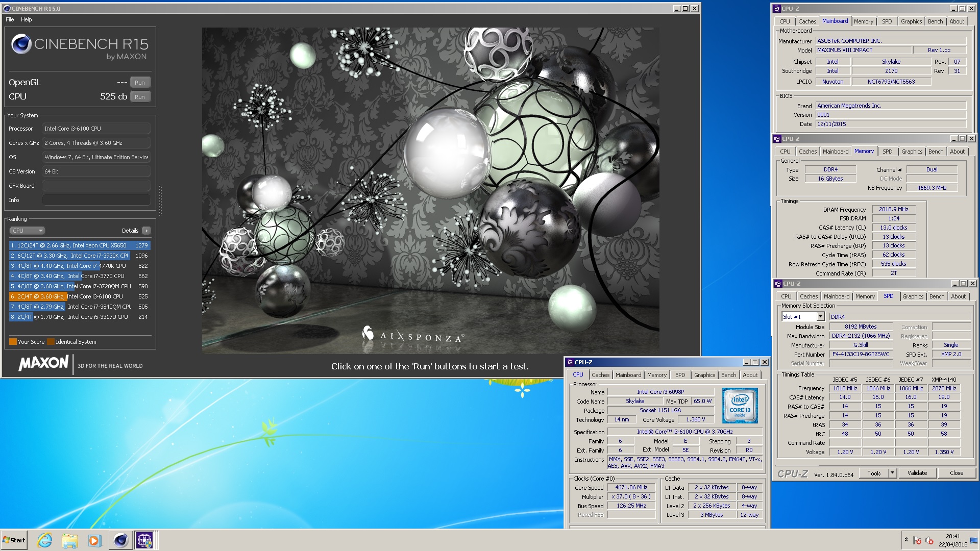Screen dimensions: 980x551
Task: Select the CPU-Z taskbar icon
Action: [x=144, y=540]
